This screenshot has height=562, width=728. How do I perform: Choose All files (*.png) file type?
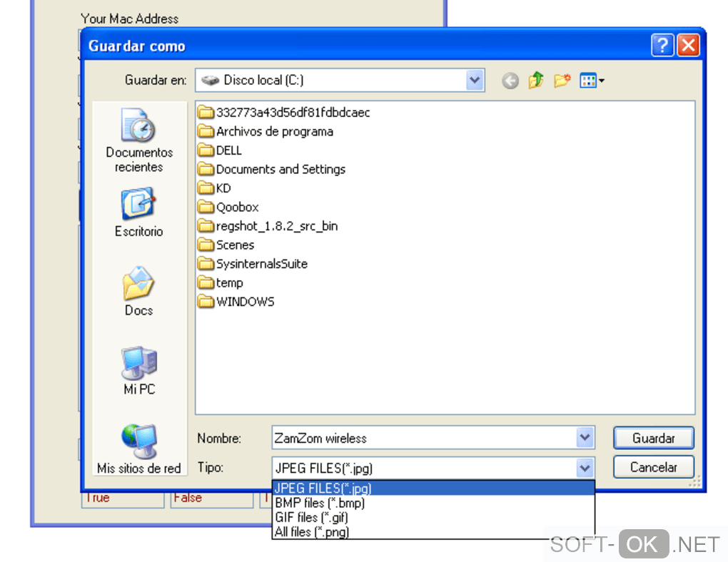[x=433, y=531]
